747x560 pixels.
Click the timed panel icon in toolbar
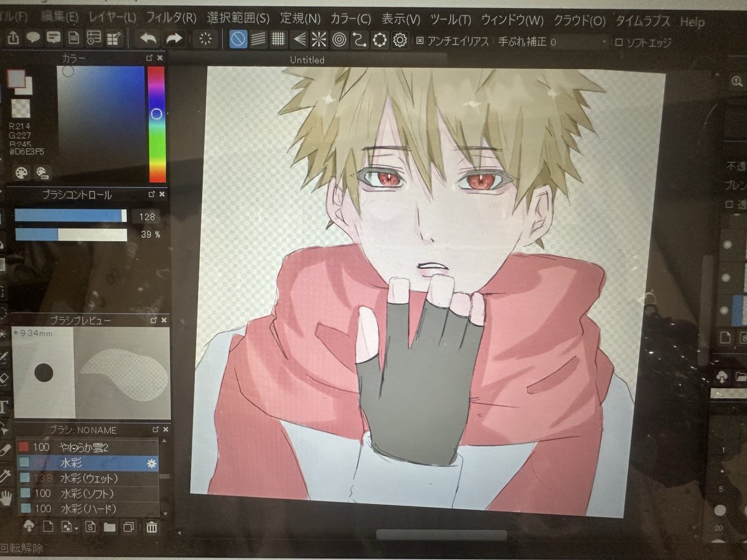point(93,39)
